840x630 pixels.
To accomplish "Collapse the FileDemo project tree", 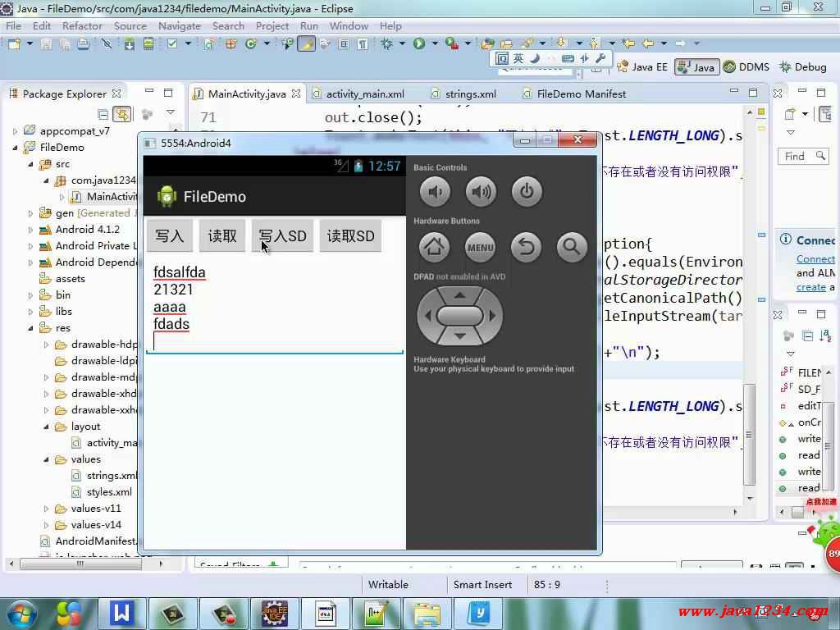I will 15,148.
